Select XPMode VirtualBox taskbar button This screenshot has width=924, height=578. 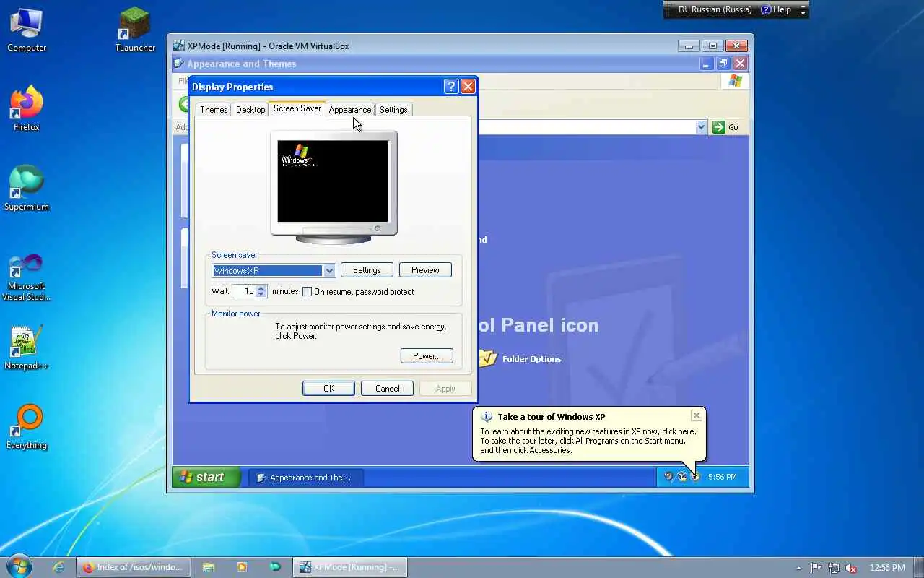350,567
